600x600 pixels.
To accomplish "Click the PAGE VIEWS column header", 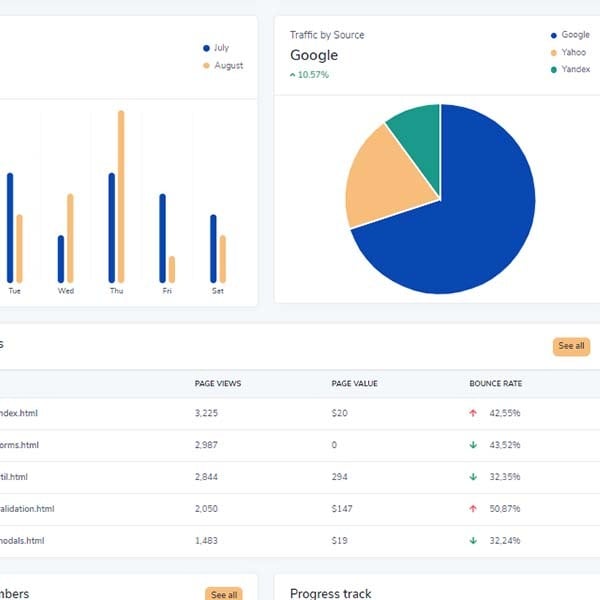I will [x=218, y=383].
